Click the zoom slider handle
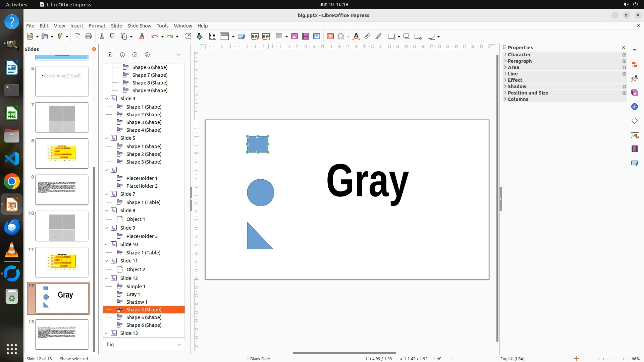644x362 pixels. coord(598,359)
